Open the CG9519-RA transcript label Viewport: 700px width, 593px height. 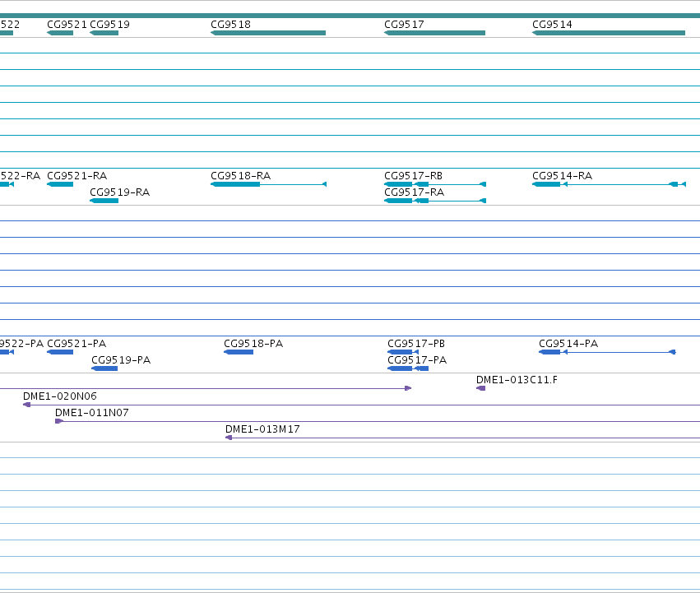pos(119,192)
